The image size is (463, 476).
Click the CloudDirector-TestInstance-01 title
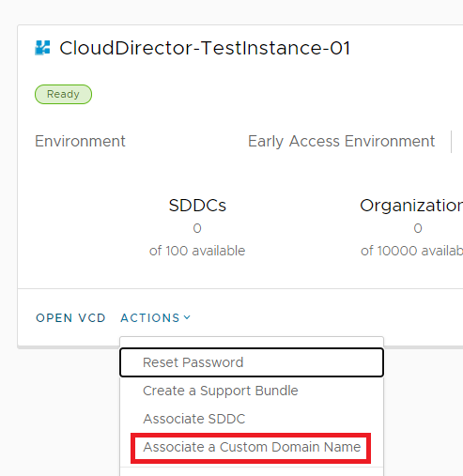[205, 48]
